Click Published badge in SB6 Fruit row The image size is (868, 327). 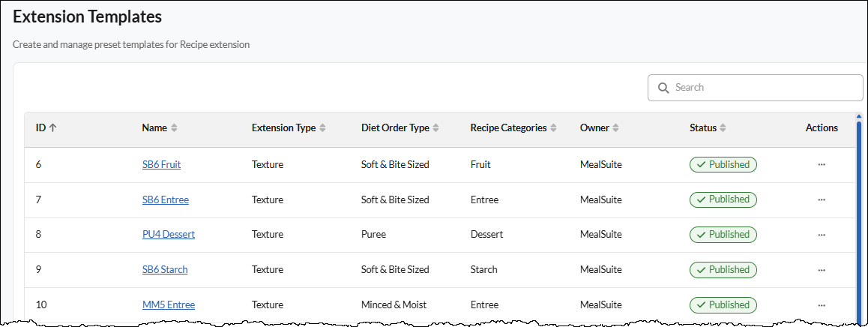coord(723,164)
